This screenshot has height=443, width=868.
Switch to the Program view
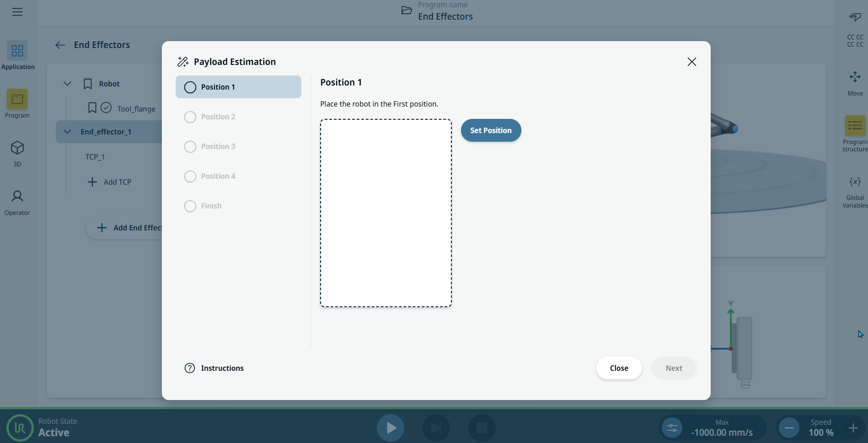pyautogui.click(x=17, y=99)
